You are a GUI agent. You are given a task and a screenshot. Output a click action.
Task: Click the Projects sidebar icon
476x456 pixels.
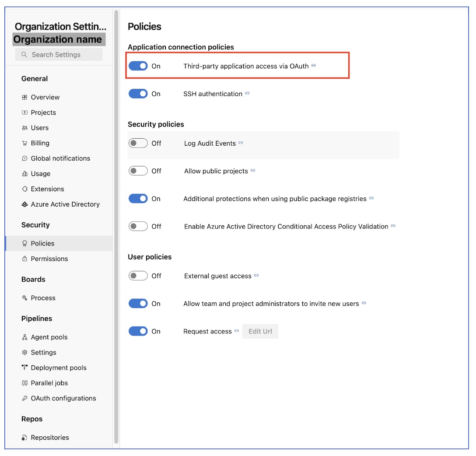[x=24, y=112]
